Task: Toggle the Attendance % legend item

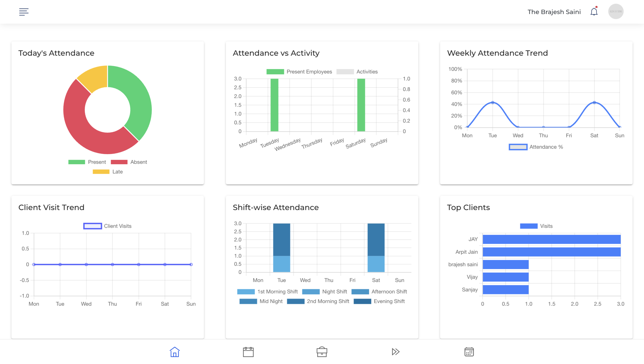Action: click(x=536, y=147)
